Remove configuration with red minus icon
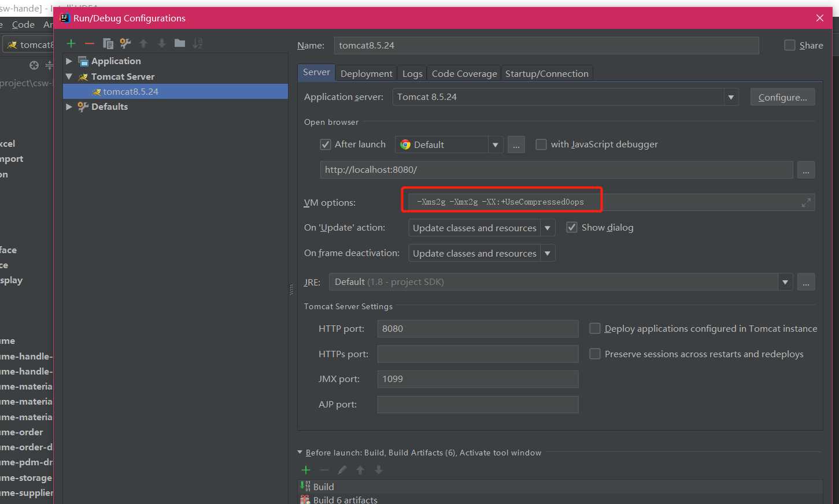839x504 pixels. coord(90,43)
